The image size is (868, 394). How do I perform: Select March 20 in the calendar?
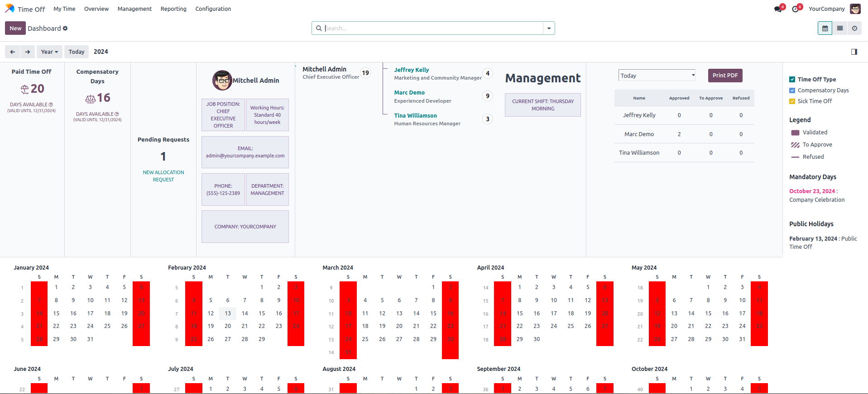(x=399, y=326)
